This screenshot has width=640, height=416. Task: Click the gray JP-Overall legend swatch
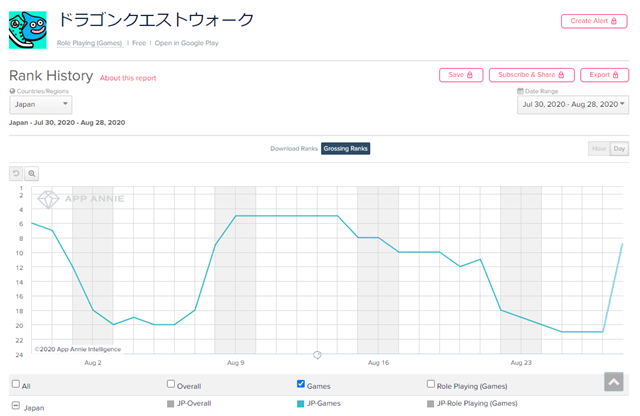coord(171,404)
